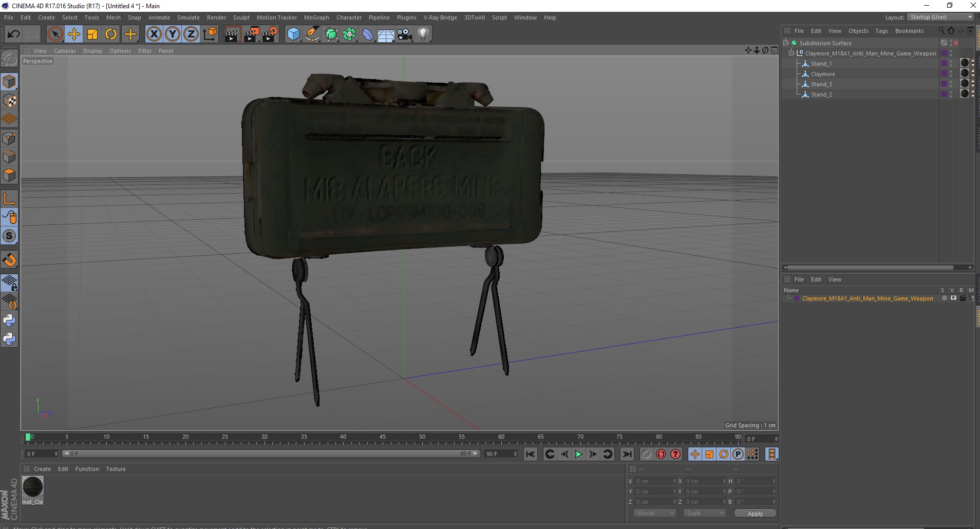Click Stand_1 material tag sphere

[x=965, y=63]
